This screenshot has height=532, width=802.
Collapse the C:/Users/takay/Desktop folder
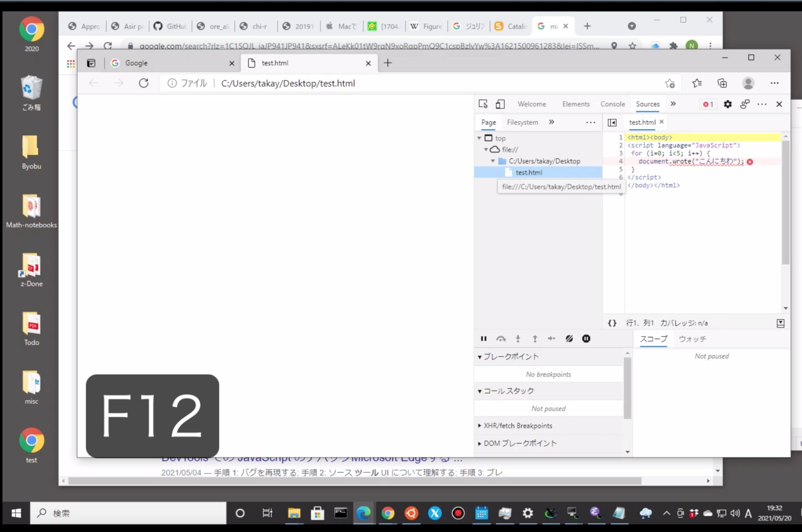(493, 161)
